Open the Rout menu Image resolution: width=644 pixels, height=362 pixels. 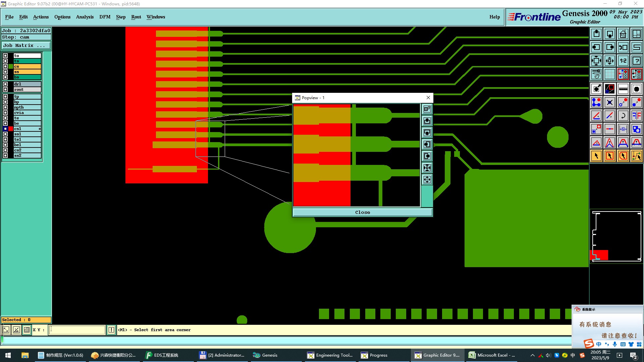(136, 17)
